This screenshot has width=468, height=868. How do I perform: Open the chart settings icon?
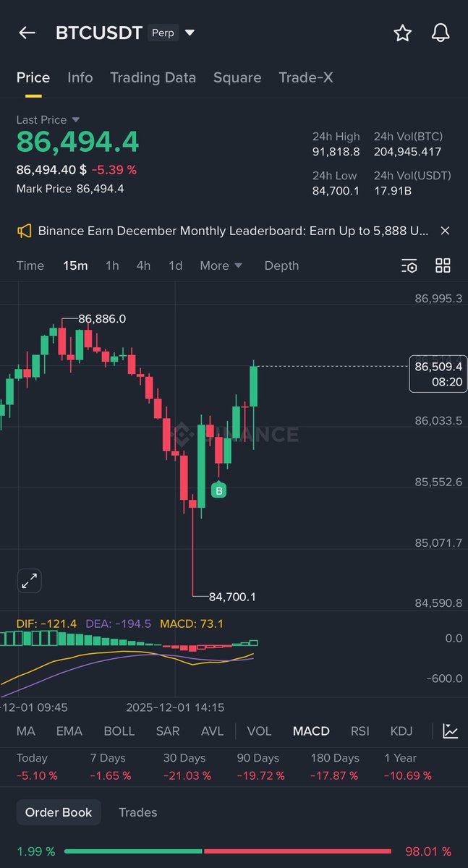(x=409, y=265)
